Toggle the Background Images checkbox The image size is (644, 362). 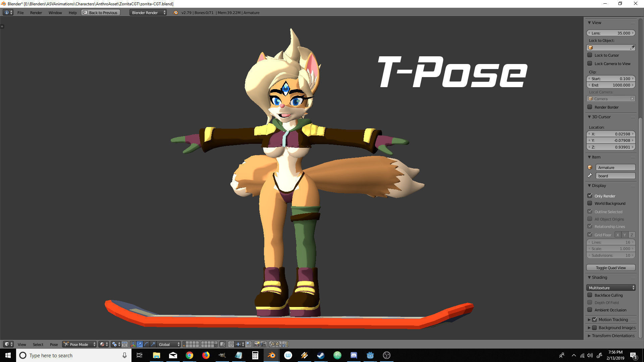[x=594, y=327]
